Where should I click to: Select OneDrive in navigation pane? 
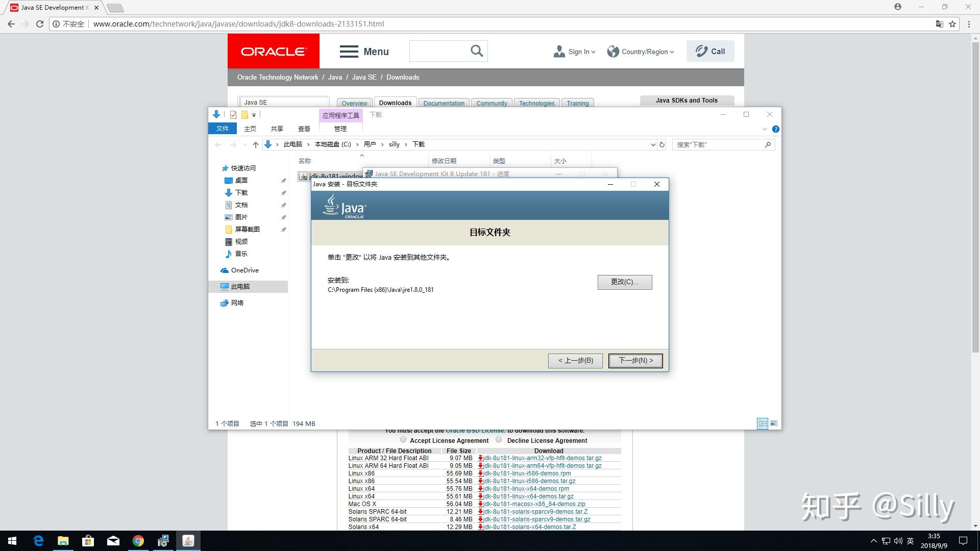244,270
